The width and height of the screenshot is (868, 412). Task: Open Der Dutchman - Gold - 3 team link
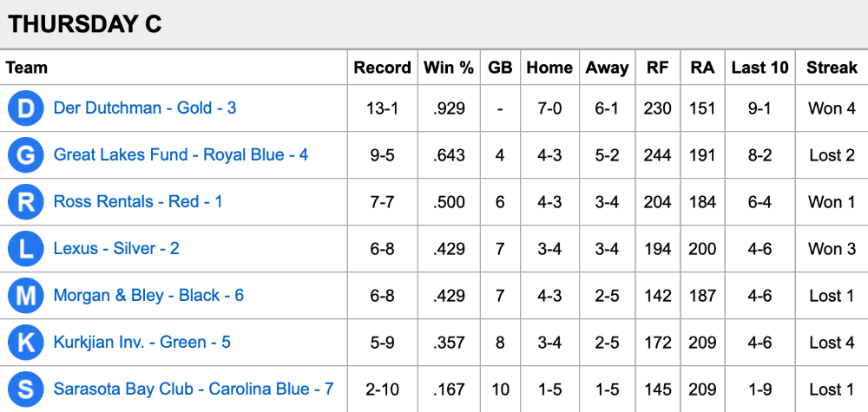pyautogui.click(x=145, y=108)
